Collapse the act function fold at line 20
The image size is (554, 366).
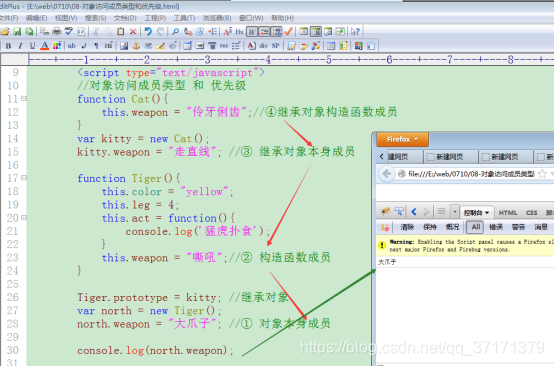(24, 218)
